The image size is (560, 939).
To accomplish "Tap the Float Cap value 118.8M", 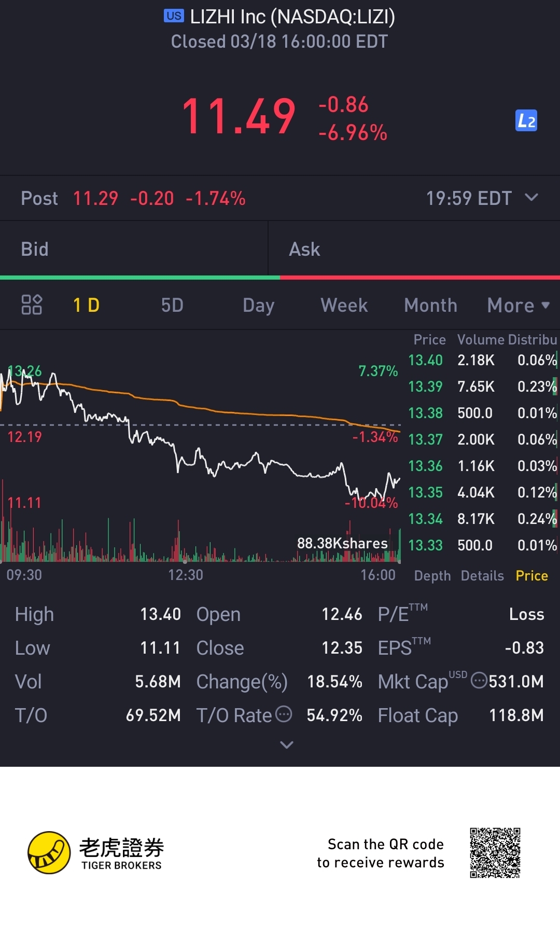I will (516, 715).
